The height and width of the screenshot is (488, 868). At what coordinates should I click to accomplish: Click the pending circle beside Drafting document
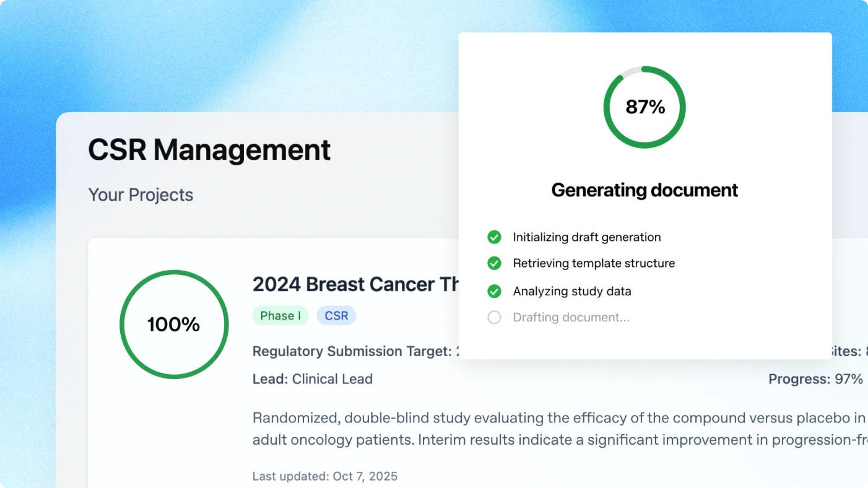pyautogui.click(x=494, y=317)
